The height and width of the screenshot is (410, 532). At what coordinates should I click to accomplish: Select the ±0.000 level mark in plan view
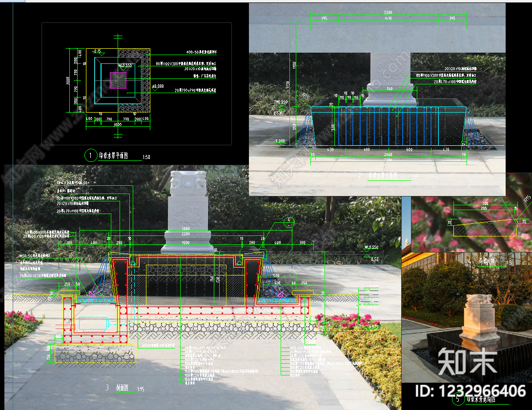click(158, 86)
